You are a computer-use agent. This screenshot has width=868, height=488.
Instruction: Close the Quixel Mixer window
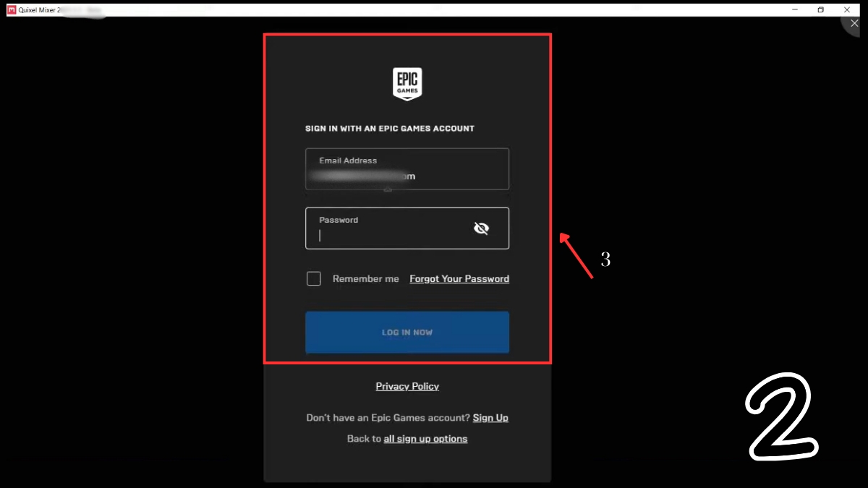click(x=847, y=10)
